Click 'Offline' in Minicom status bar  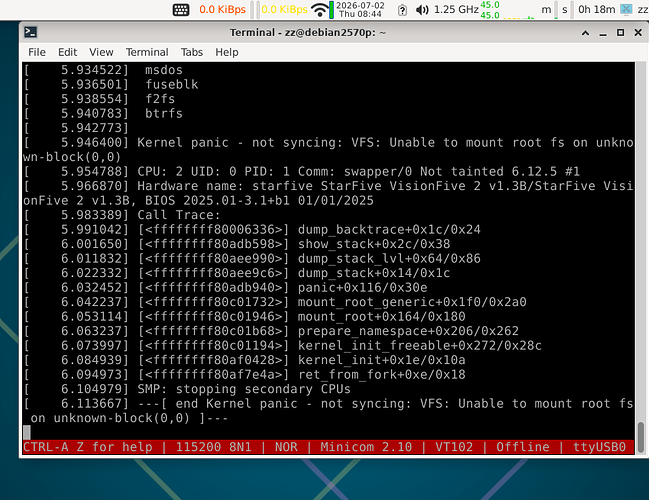[x=523, y=447]
